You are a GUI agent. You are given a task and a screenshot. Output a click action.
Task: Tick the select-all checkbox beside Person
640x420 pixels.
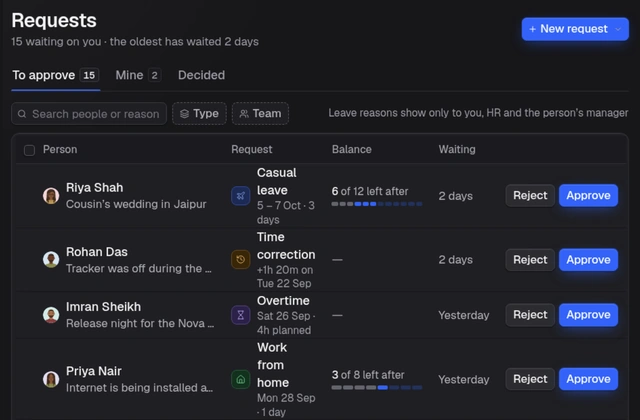coord(29,150)
